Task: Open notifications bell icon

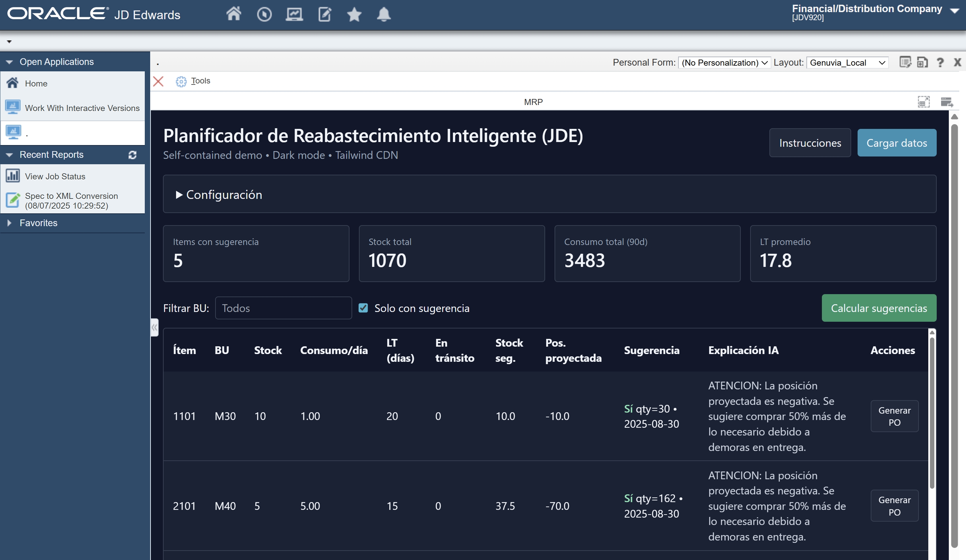Action: [x=383, y=14]
